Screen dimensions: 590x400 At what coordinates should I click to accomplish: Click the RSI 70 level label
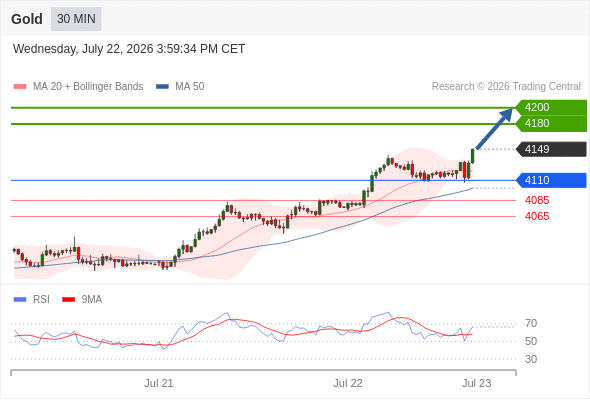pyautogui.click(x=531, y=323)
